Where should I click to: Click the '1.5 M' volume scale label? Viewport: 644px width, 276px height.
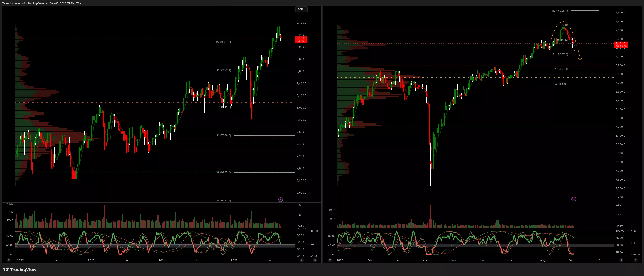coord(10,204)
